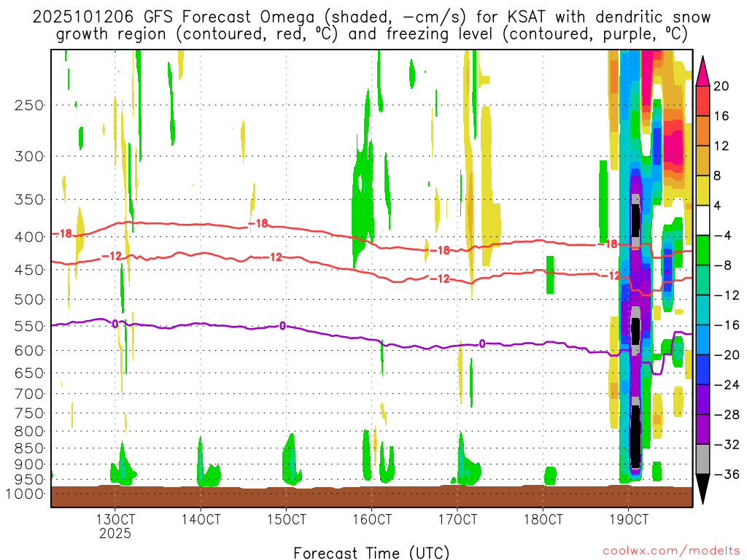Click the 140CT time axis label
Screen dimensions: 747x560
pos(201,519)
